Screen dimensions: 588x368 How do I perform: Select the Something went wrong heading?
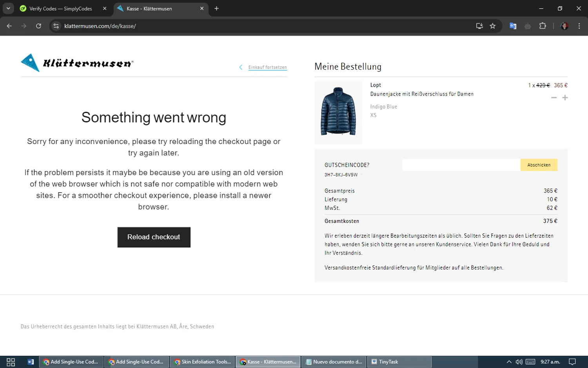pos(154,117)
